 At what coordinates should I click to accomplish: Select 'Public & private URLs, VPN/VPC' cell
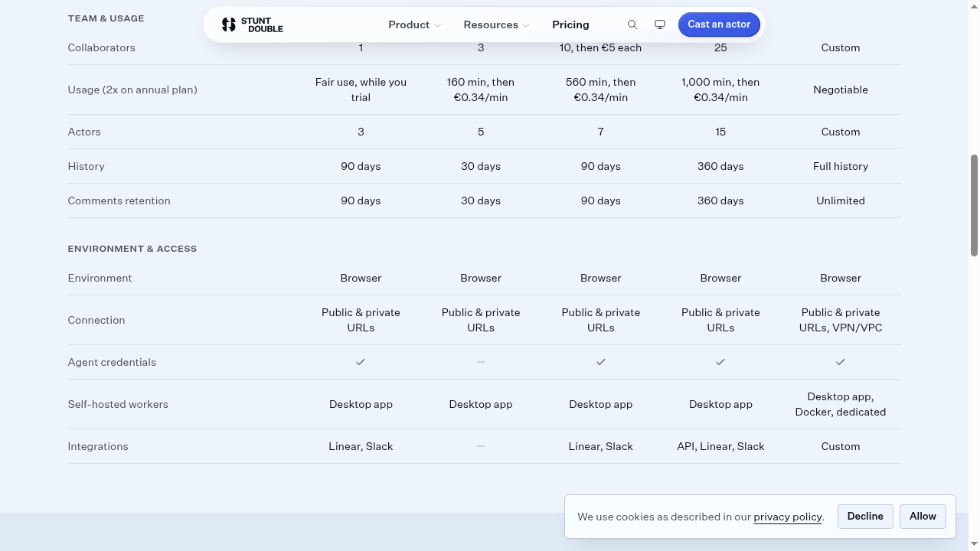[x=841, y=320]
